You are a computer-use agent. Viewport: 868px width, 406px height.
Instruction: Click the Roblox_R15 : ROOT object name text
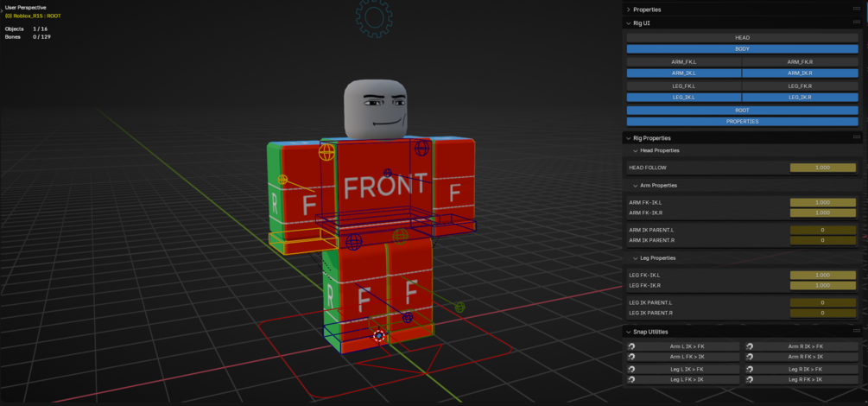[x=33, y=16]
